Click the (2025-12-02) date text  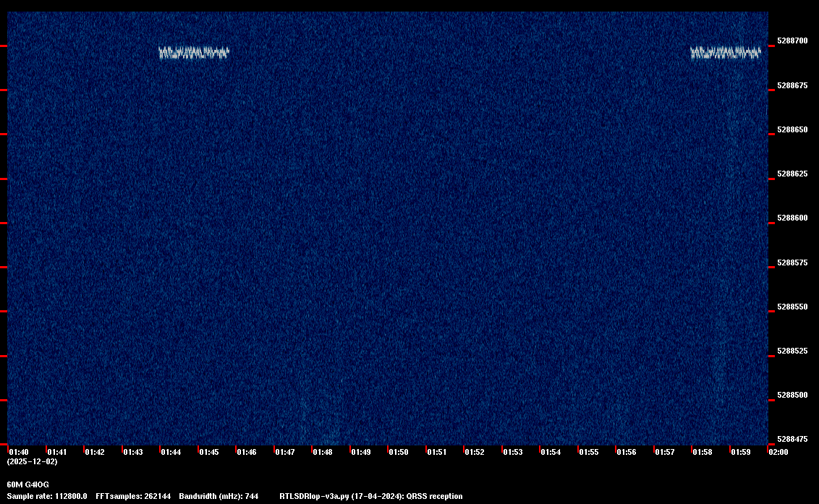tap(32, 461)
